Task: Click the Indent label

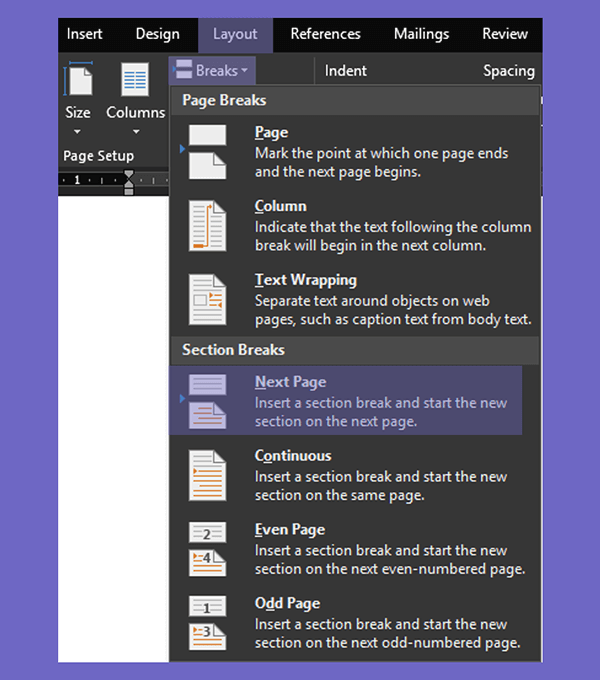Action: point(346,70)
